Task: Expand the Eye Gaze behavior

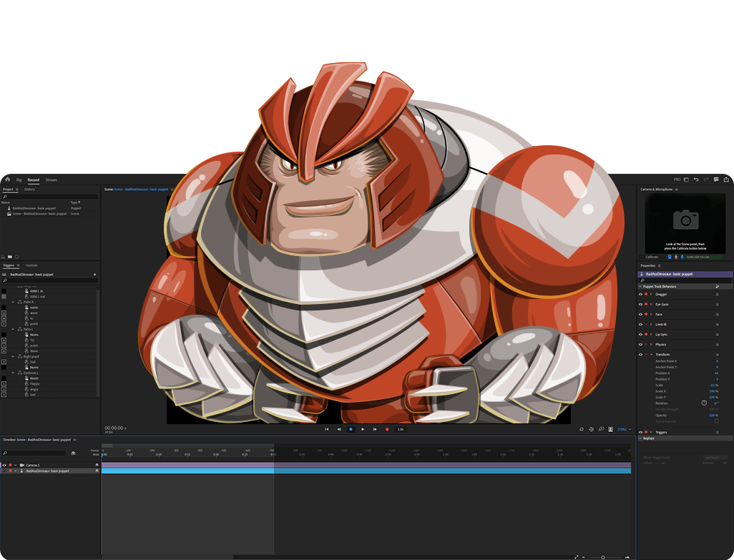Action: click(x=651, y=304)
